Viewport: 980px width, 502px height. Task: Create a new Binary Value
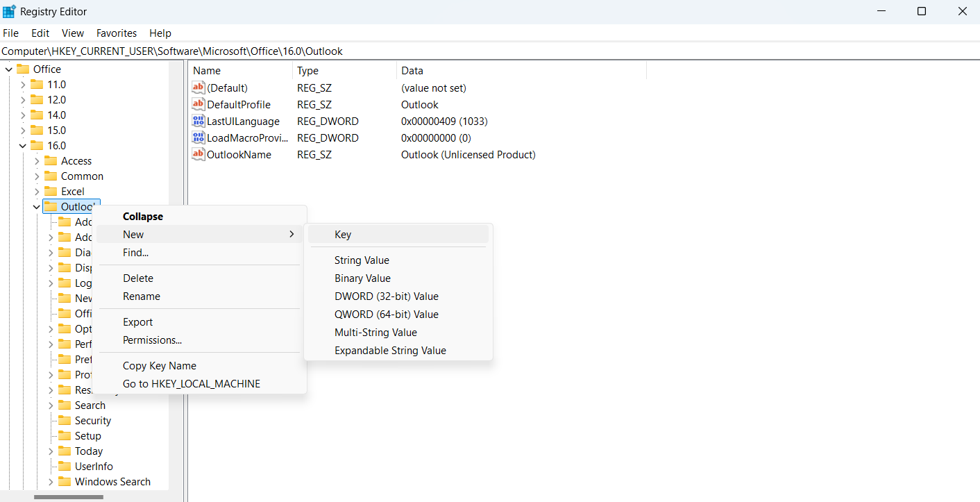[398, 278]
